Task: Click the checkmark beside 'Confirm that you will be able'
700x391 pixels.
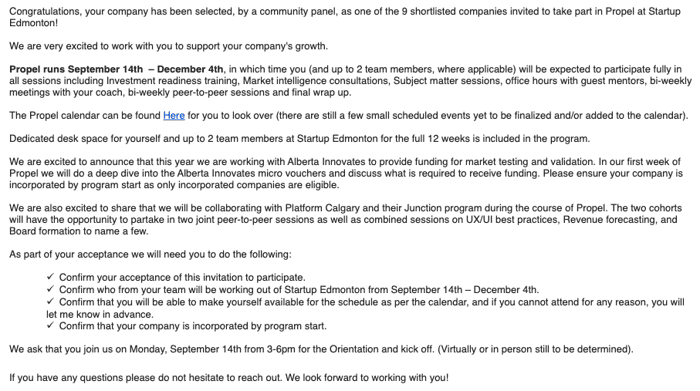Action: [x=50, y=302]
